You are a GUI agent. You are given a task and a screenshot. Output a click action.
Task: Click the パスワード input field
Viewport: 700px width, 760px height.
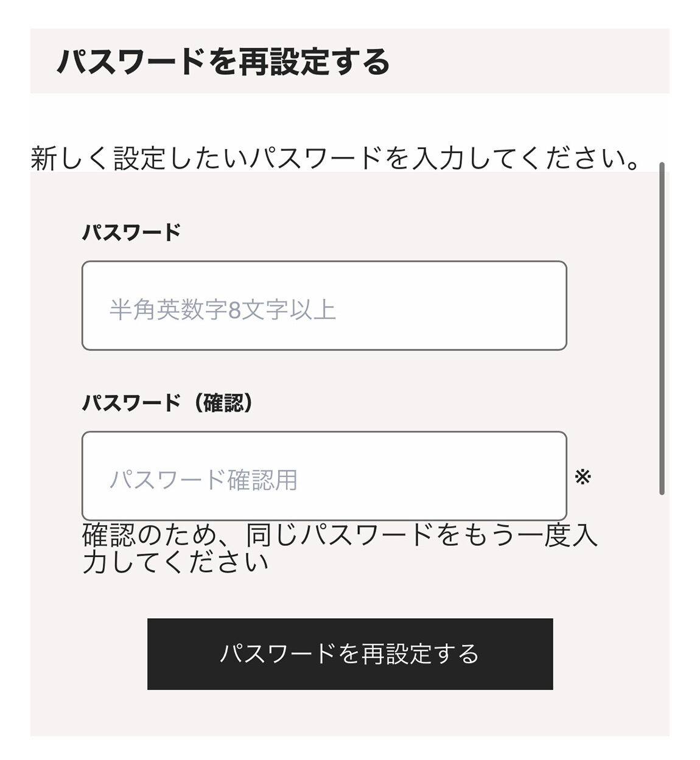[x=324, y=305]
